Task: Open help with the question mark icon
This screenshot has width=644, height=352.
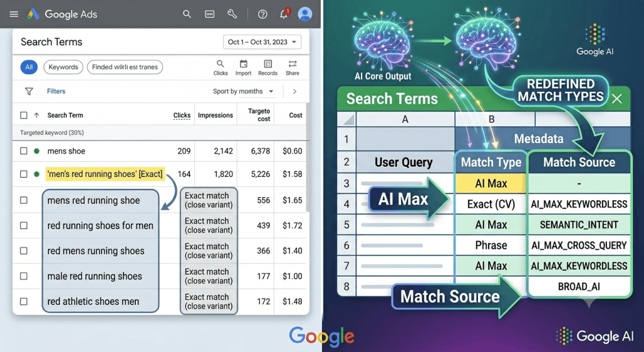Action: tap(262, 14)
